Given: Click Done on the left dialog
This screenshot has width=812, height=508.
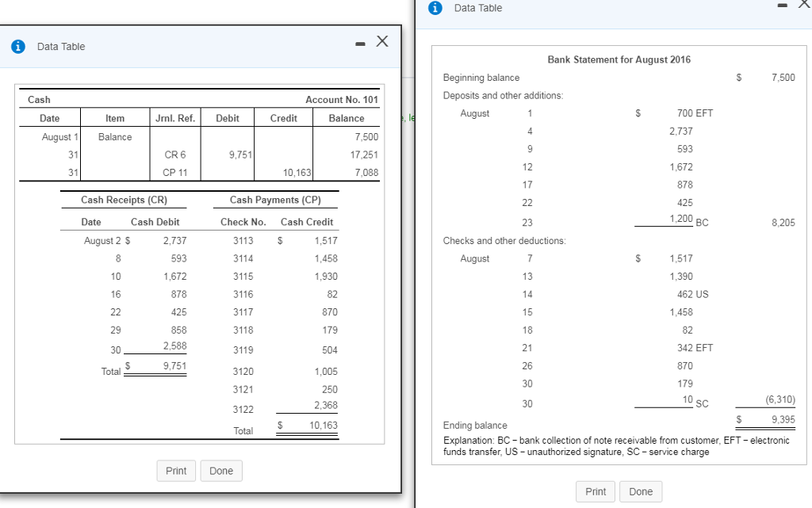Looking at the screenshot, I should coord(221,470).
